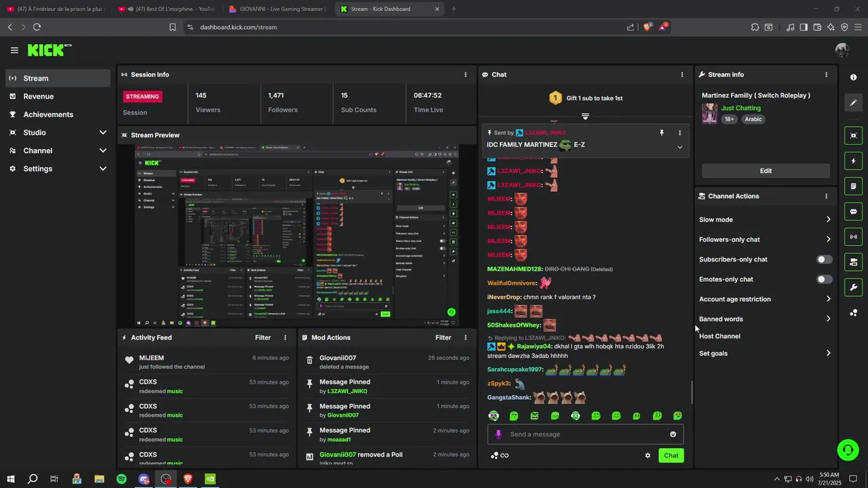Toggle the wrench stream info widget icon
The image size is (868, 488).
(854, 287)
